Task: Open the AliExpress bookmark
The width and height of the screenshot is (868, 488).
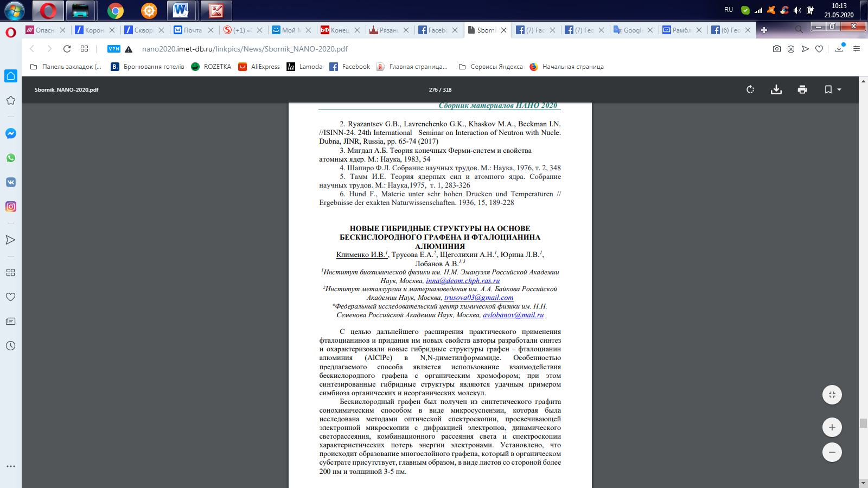Action: coord(259,67)
